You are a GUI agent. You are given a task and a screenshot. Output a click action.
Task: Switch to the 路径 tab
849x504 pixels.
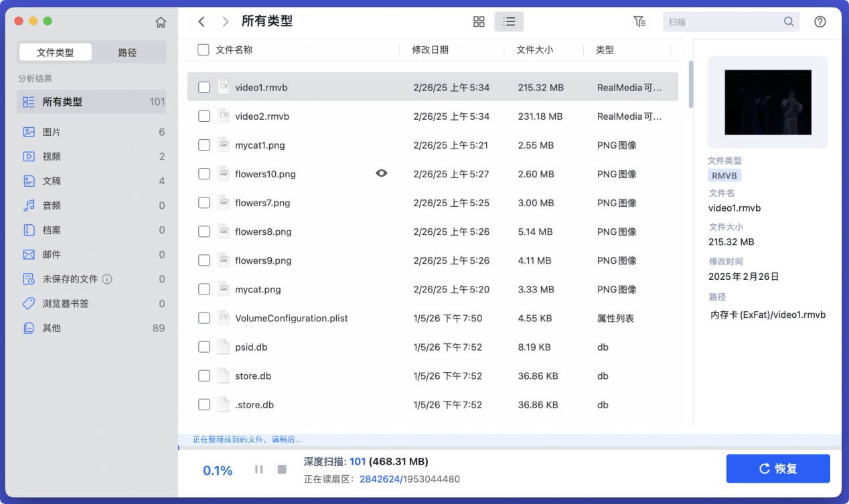pos(128,51)
